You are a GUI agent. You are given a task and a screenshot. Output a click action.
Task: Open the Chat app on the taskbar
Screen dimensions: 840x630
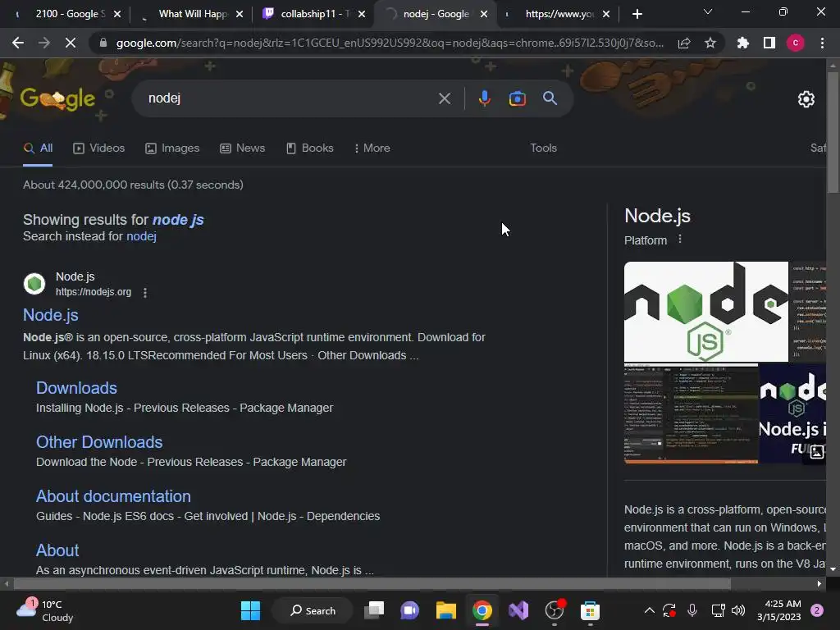coord(410,610)
